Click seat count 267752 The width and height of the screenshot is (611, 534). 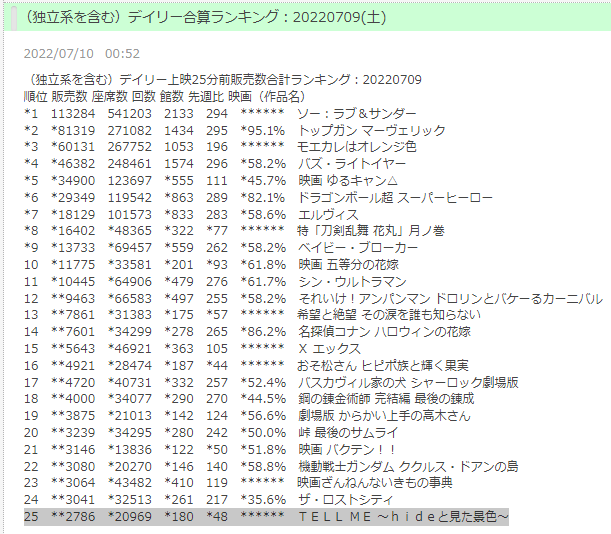(x=129, y=147)
